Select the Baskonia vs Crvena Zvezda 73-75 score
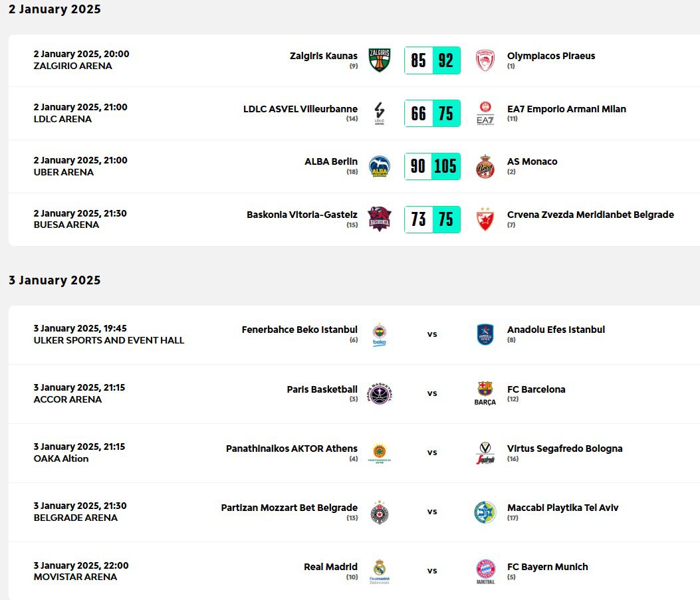The height and width of the screenshot is (600, 700). pos(432,219)
